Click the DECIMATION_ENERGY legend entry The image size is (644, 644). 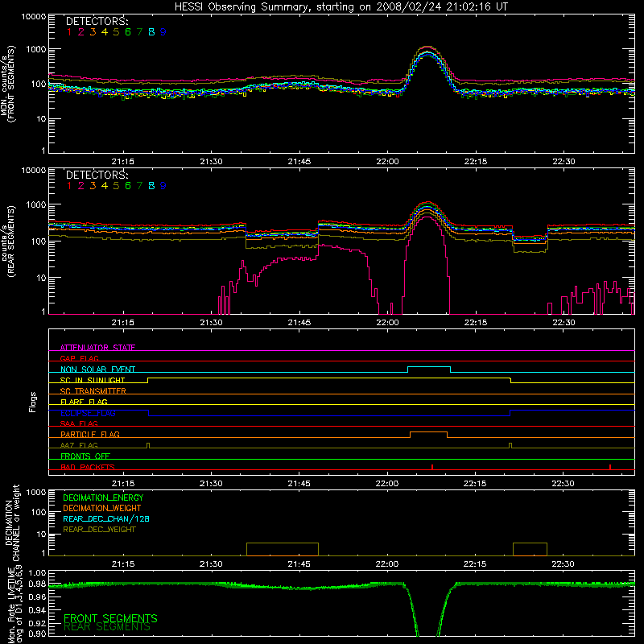pyautogui.click(x=103, y=497)
